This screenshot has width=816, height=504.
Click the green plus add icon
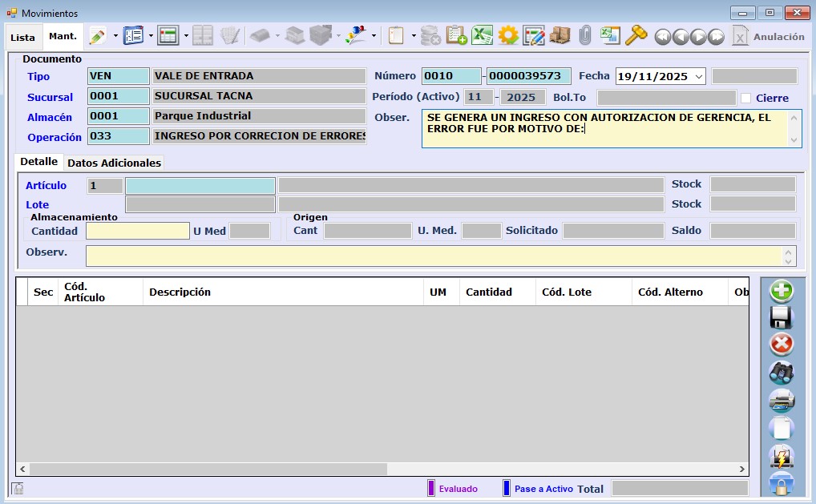(x=781, y=291)
